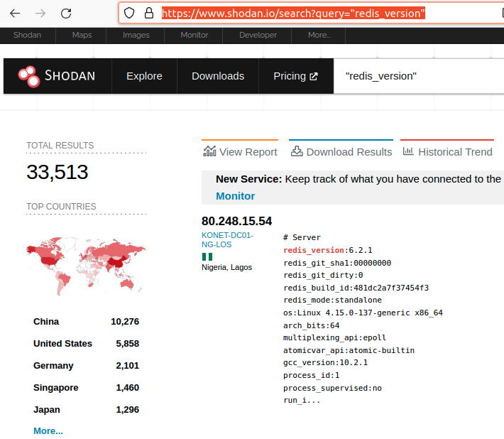Click the redis_mode:standalone line
The image size is (504, 439).
click(332, 300)
